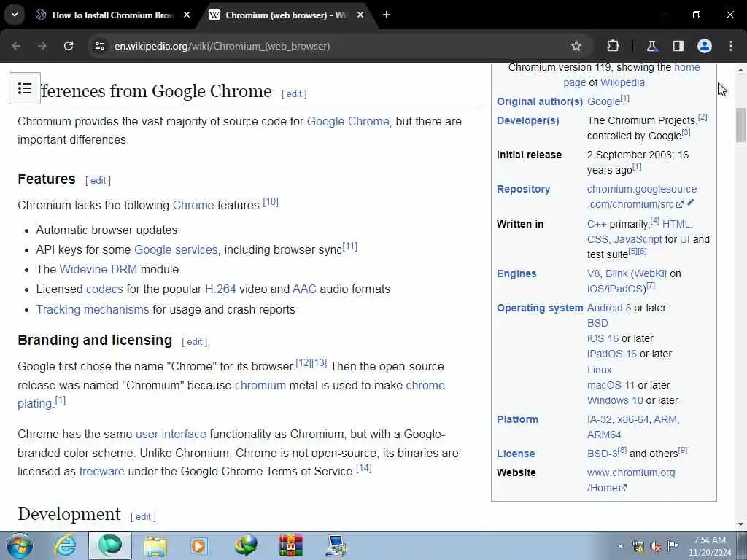Open the Google services link
The width and height of the screenshot is (747, 560).
tap(176, 249)
